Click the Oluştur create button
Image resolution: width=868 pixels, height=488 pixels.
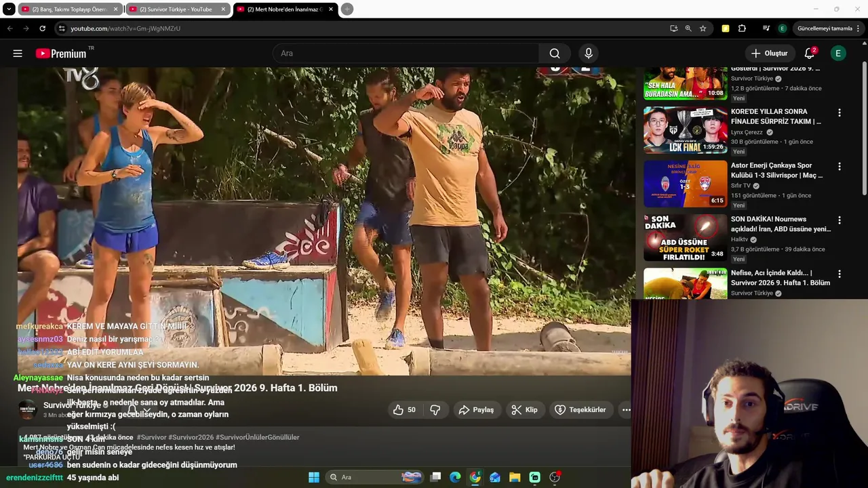point(769,54)
